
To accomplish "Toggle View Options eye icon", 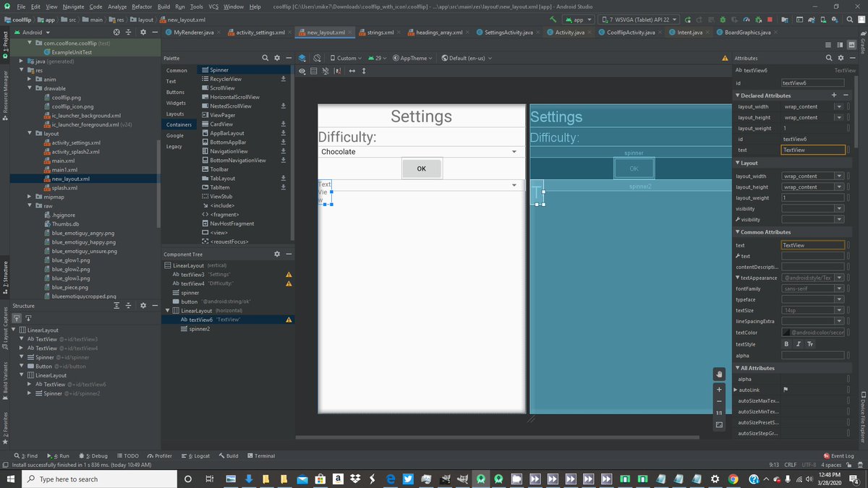I will coord(303,71).
